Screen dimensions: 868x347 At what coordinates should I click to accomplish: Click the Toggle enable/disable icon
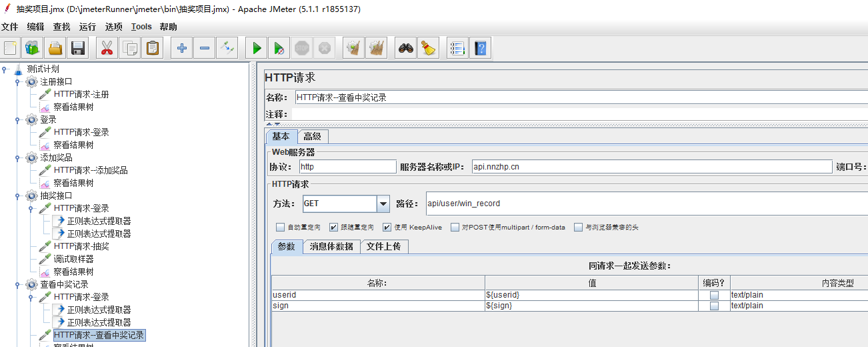point(227,48)
